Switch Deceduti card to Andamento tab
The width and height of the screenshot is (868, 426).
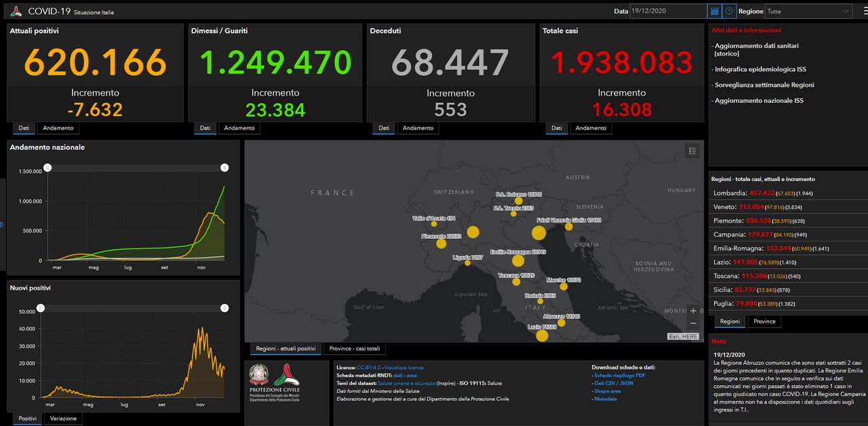(x=418, y=128)
